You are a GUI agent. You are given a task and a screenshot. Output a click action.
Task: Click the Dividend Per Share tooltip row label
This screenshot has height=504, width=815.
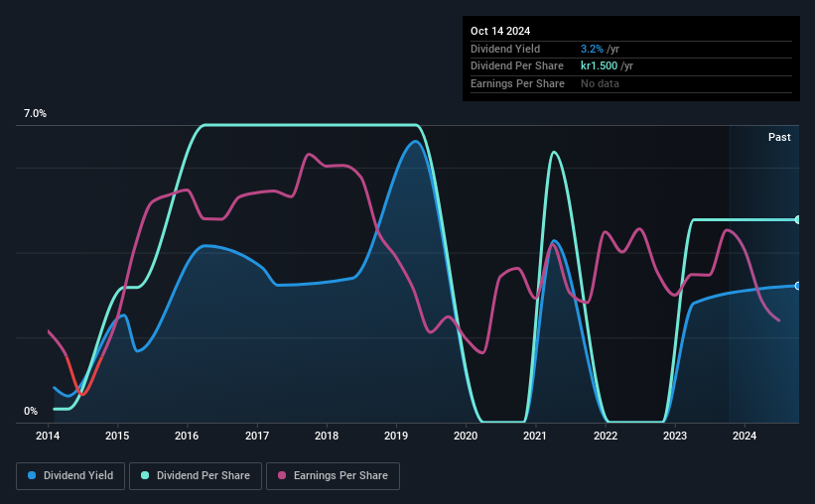516,66
